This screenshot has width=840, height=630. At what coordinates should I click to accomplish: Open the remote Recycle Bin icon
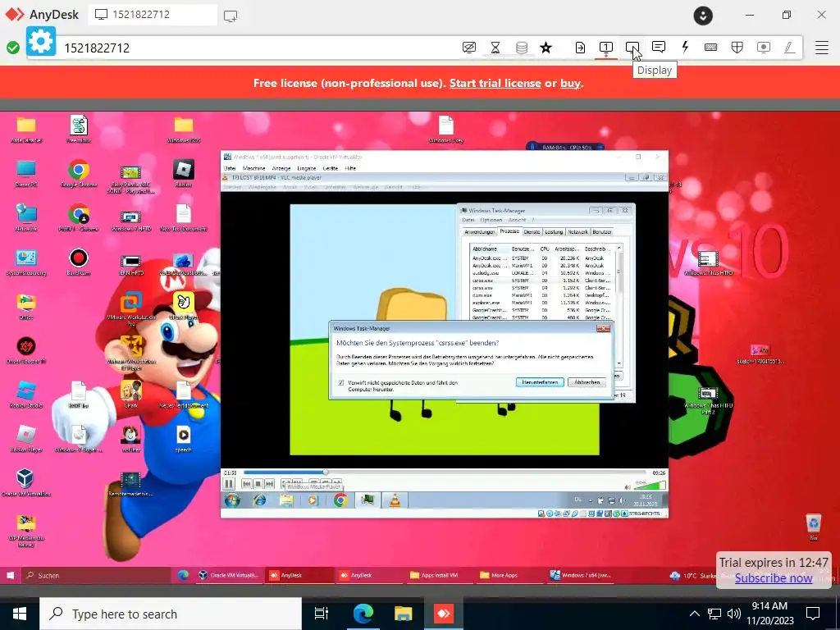[813, 526]
